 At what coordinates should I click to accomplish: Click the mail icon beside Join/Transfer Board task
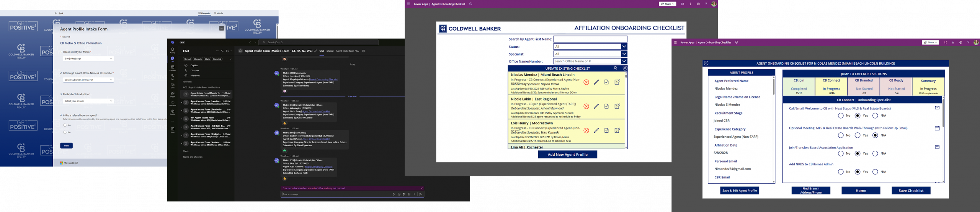937,147
